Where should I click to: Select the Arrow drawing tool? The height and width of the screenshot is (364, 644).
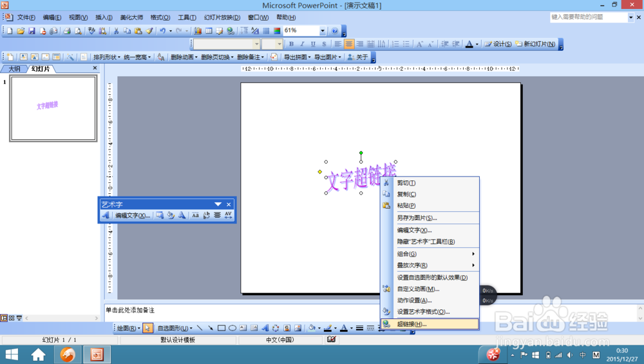tap(211, 328)
